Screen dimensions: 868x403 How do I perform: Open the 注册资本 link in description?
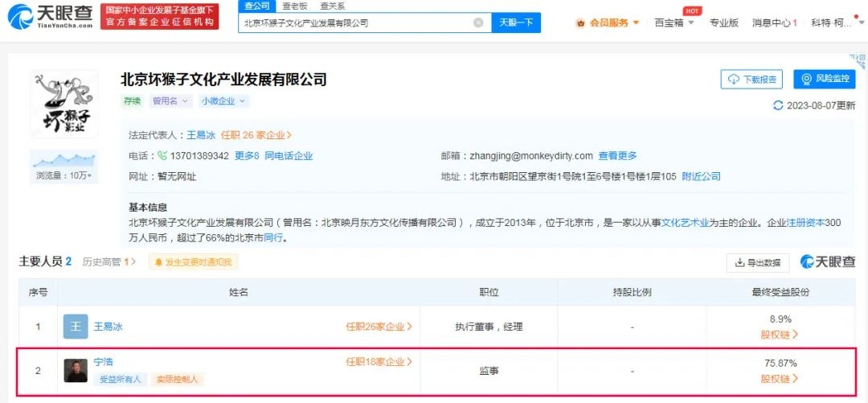(x=806, y=223)
